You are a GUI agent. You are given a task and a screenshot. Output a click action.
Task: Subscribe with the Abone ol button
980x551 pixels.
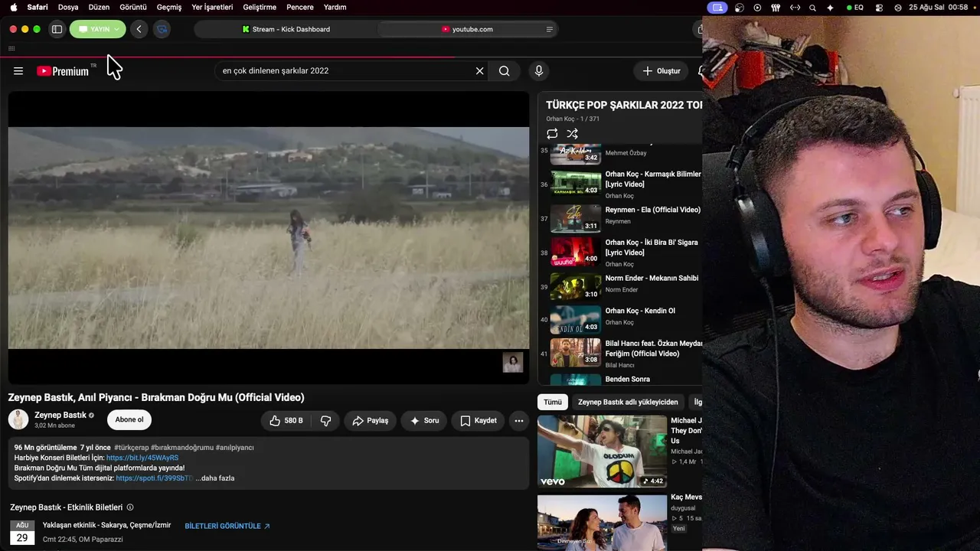point(129,419)
